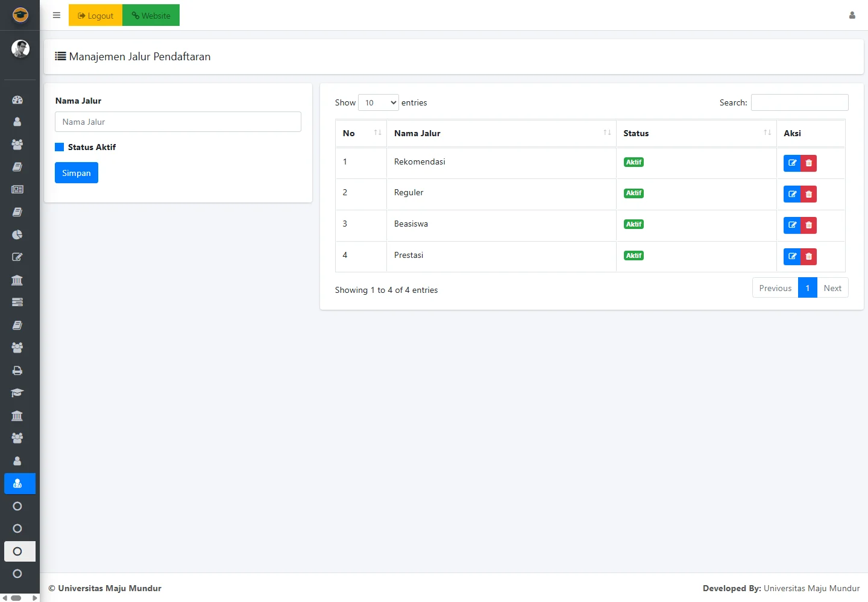Edit the Rekomendasi row
This screenshot has width=868, height=602.
792,163
